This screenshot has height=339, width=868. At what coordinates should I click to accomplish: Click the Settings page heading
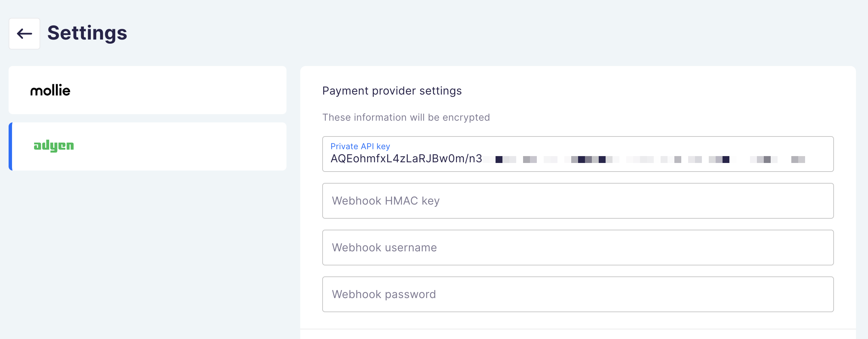point(87,33)
